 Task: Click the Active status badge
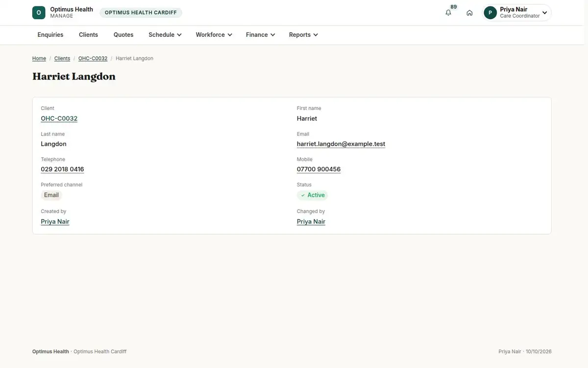313,195
